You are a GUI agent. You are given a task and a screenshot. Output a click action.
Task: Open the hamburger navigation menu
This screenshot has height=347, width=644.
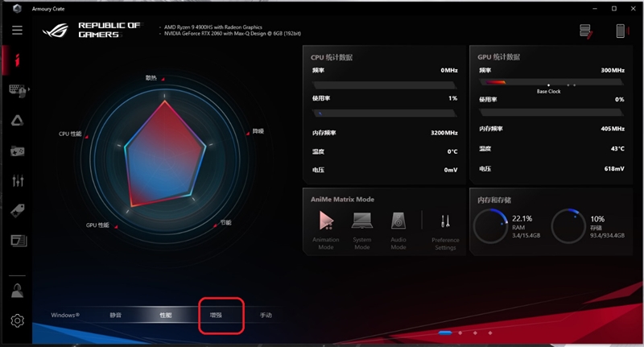(x=17, y=30)
